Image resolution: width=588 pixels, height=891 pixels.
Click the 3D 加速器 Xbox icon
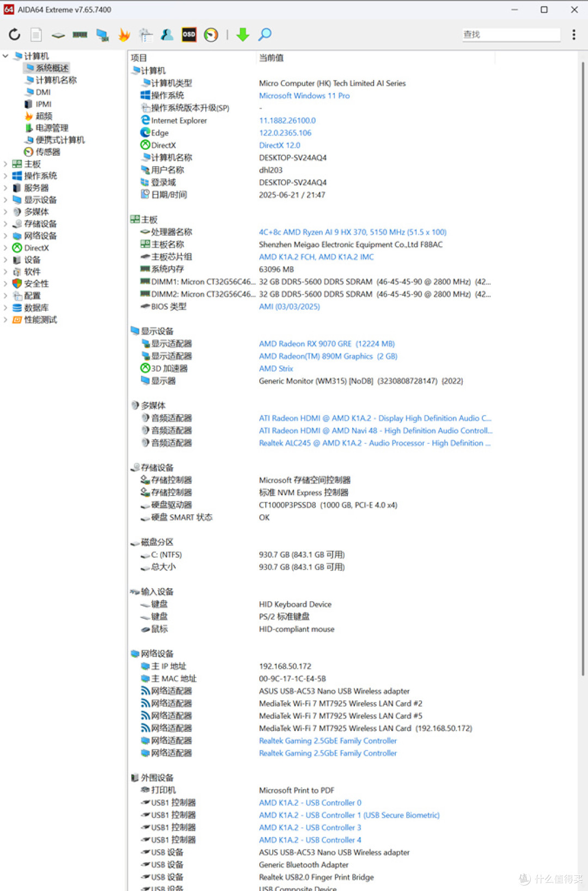pos(145,368)
